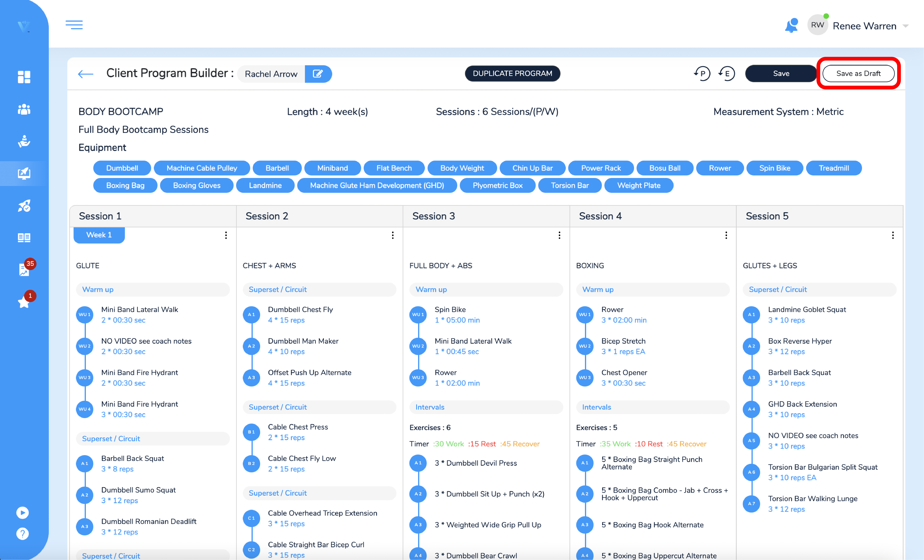This screenshot has width=924, height=560.
Task: Click the Treadmill equipment tag
Action: pyautogui.click(x=834, y=168)
